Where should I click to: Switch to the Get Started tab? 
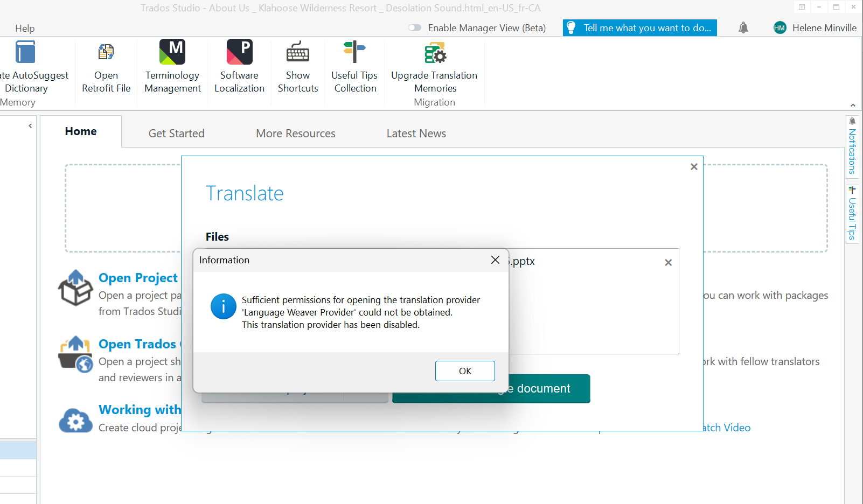[x=176, y=133]
